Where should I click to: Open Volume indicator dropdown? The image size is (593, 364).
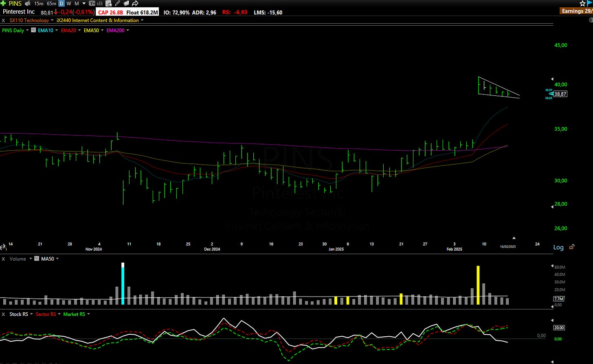coord(31,259)
